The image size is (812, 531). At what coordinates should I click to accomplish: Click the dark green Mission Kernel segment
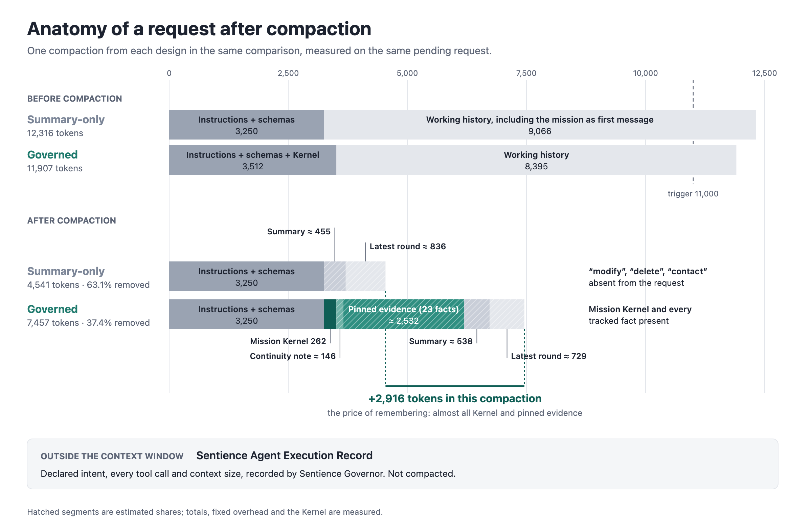coord(330,315)
